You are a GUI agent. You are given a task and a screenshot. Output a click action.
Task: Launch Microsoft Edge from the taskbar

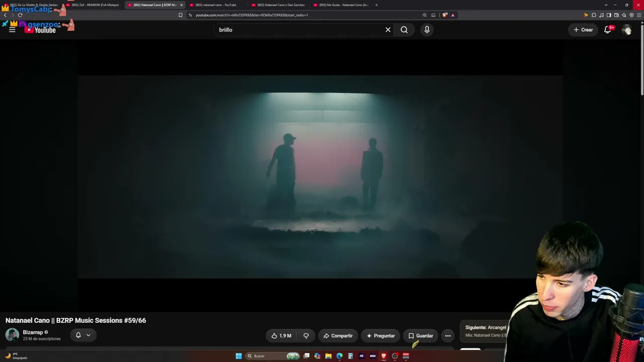[339, 356]
